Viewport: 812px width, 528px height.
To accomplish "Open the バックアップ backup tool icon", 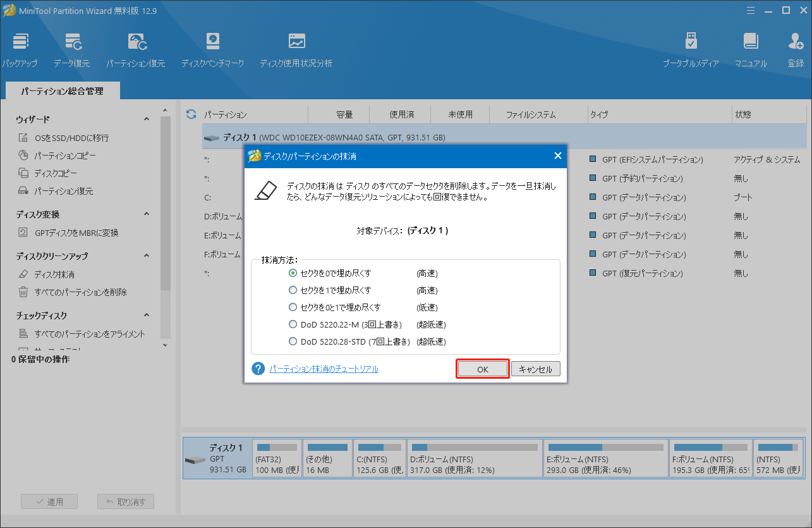I will pos(19,51).
